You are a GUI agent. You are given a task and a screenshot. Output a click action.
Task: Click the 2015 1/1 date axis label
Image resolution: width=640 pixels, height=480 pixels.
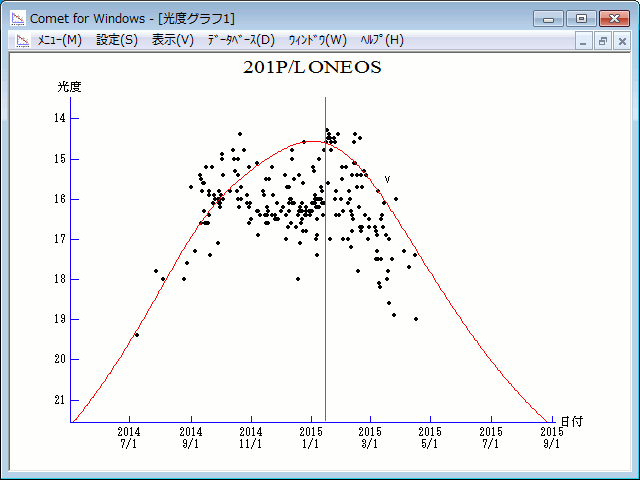click(311, 437)
